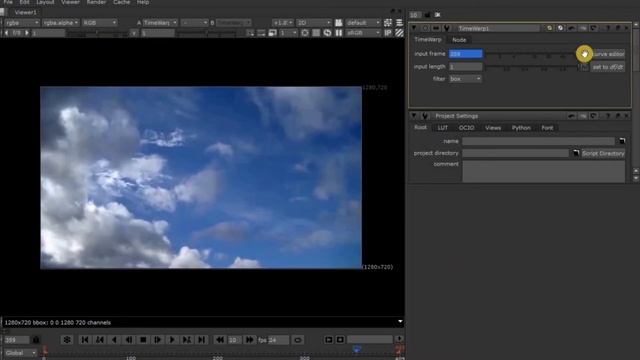Jump to previous keyframe
The image size is (640, 360).
tap(100, 340)
